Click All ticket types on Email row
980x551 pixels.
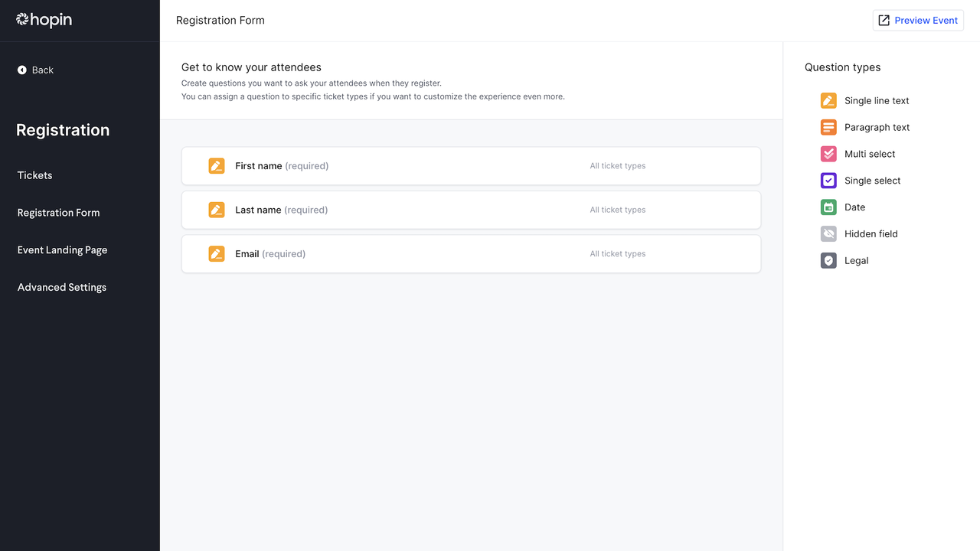[617, 254]
